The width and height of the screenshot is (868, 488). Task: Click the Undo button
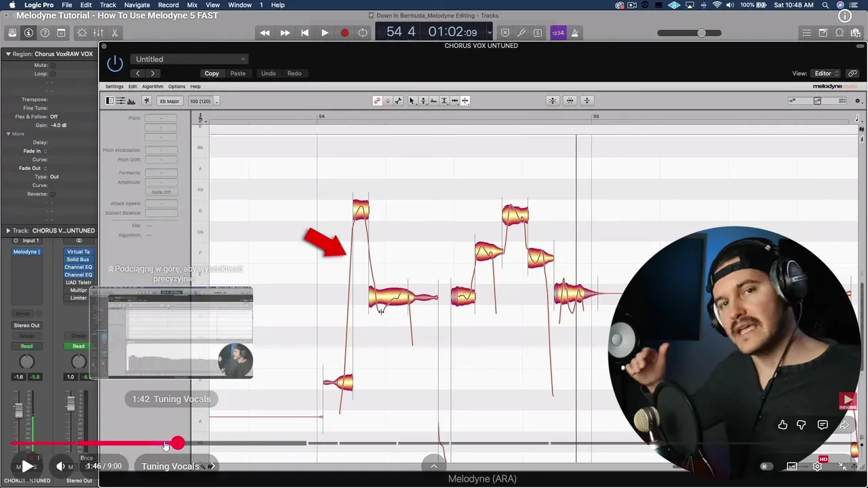[x=269, y=73]
